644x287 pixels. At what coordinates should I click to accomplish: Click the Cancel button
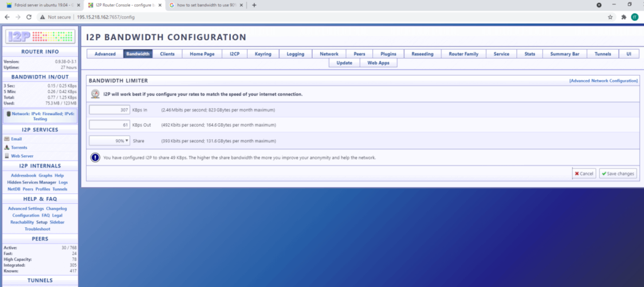(584, 174)
